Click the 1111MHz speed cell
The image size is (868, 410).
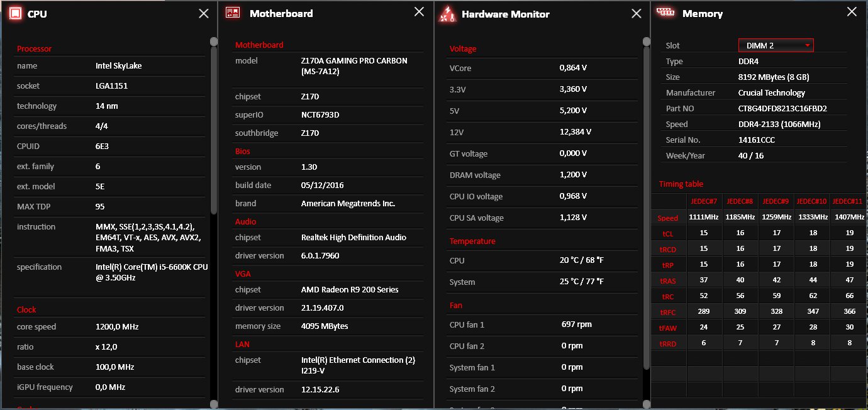click(704, 217)
